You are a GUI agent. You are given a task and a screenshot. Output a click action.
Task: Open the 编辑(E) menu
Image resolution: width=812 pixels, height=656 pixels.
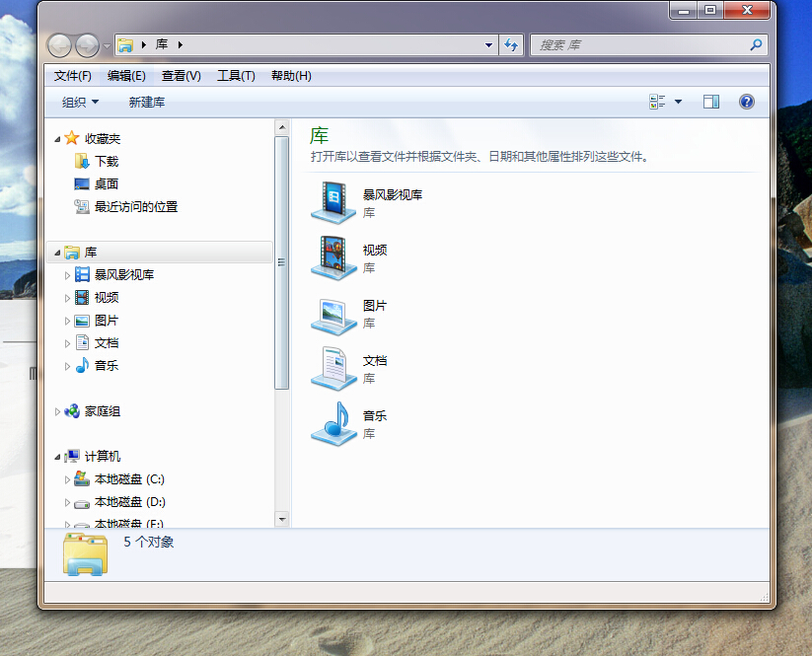126,76
